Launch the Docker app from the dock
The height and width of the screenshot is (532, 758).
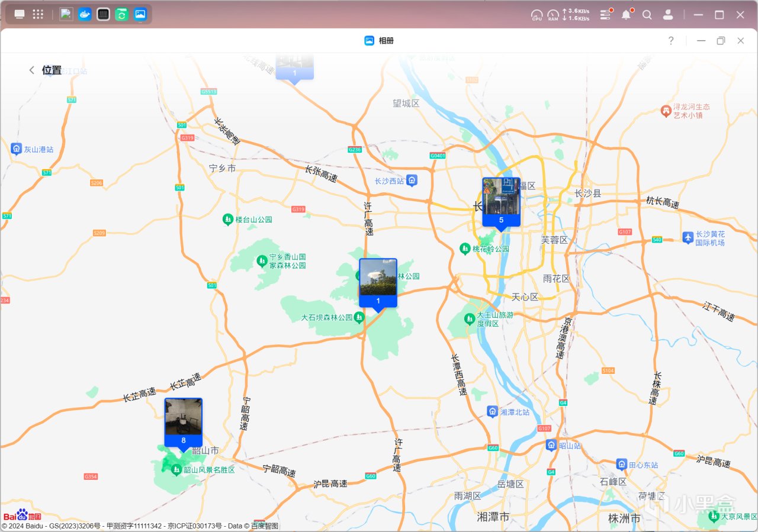[x=85, y=14]
